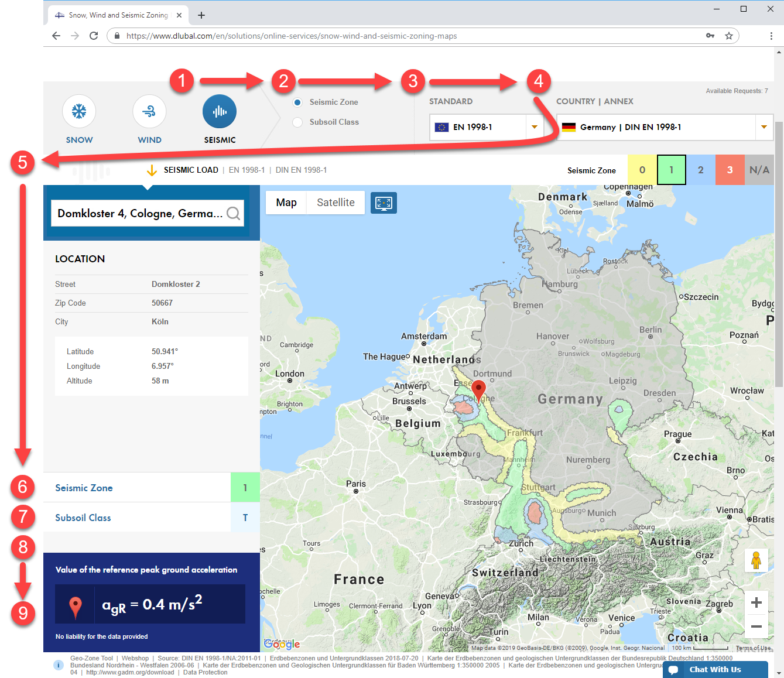
Task: Click the search magnifier in the address box
Action: tap(234, 213)
